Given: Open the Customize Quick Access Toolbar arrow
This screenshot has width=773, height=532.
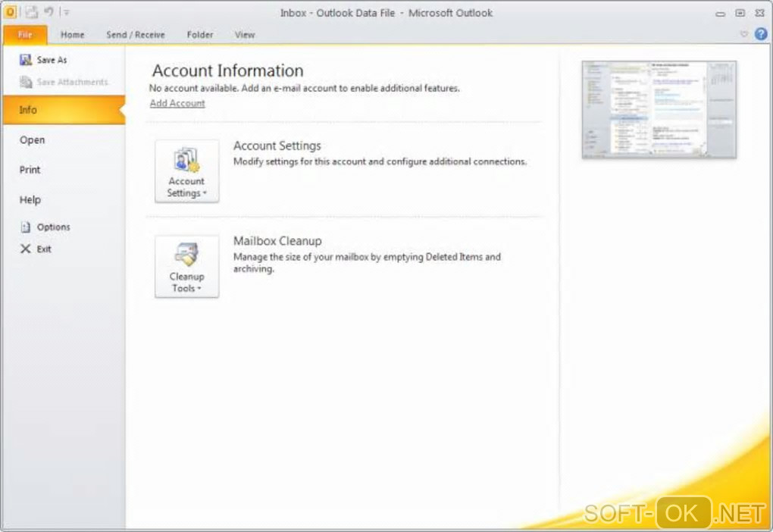Looking at the screenshot, I should (66, 12).
